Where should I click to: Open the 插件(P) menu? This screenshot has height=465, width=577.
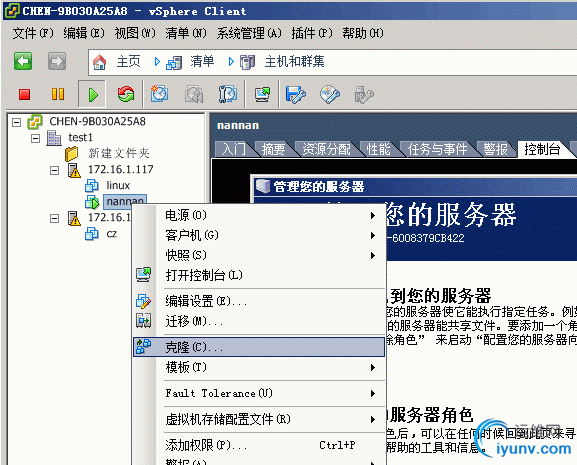point(312,33)
